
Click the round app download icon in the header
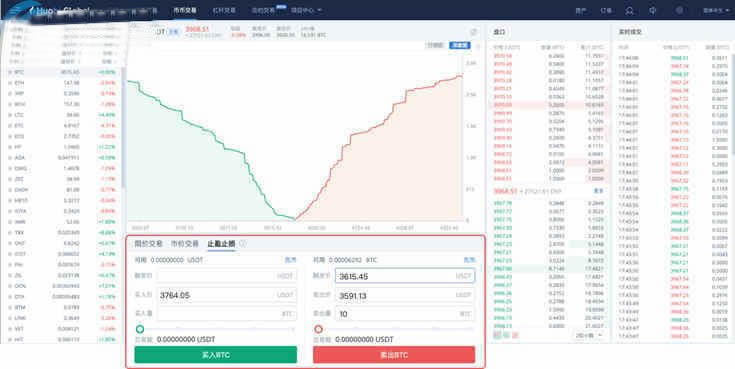[x=679, y=10]
